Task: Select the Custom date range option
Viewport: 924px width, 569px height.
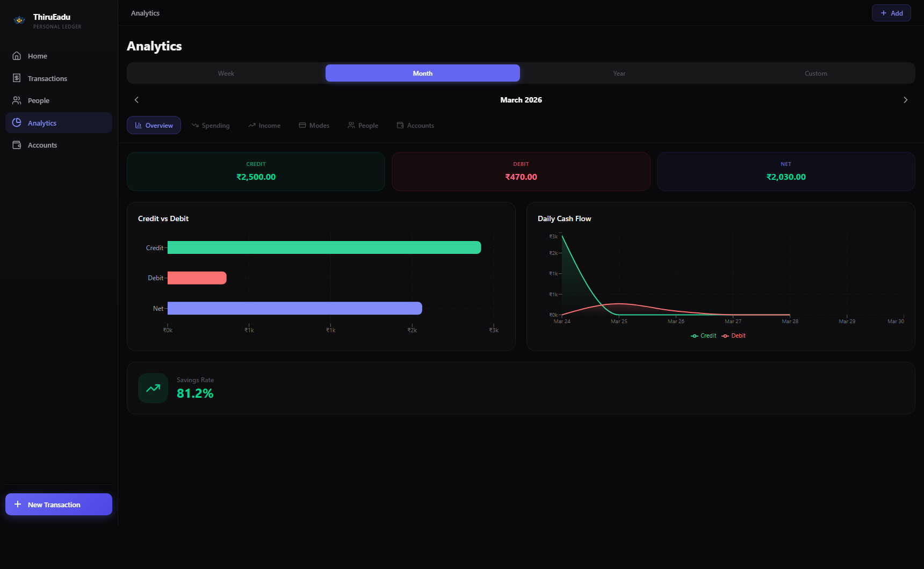Action: click(815, 73)
